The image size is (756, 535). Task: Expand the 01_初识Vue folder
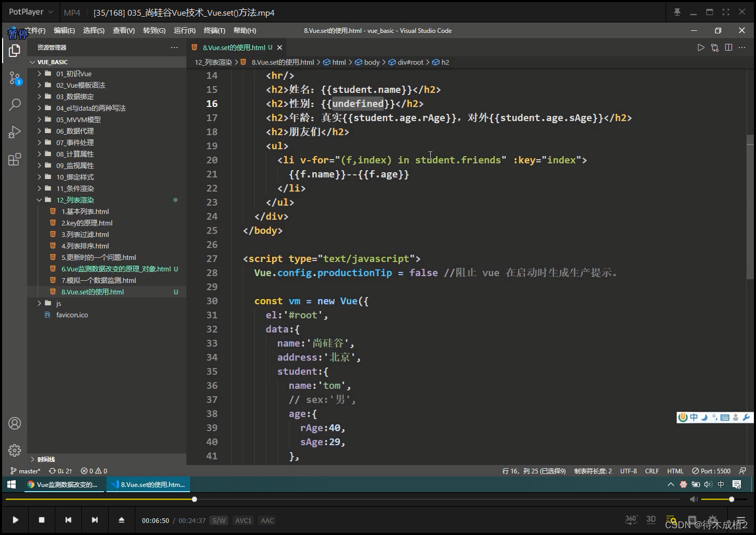click(x=107, y=74)
